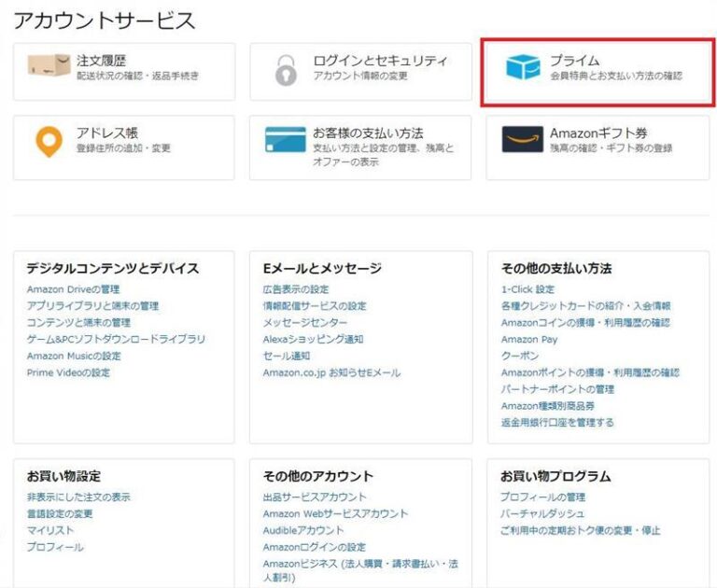Image resolution: width=717 pixels, height=588 pixels.
Task: Open 出品サービスアカウント link
Action: pyautogui.click(x=315, y=497)
